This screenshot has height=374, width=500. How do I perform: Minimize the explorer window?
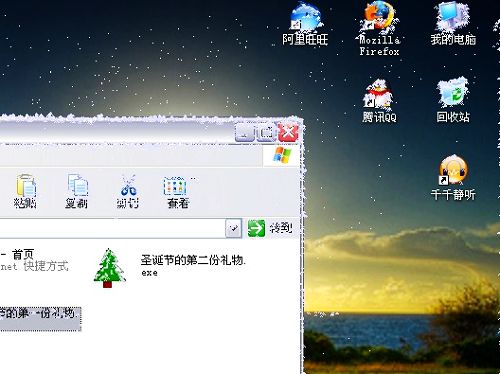point(245,132)
